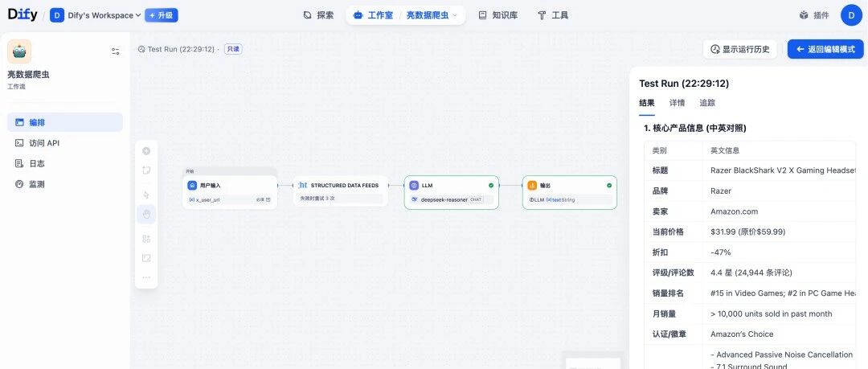Expand the 亮数据爬虫 app switcher dropdown
The width and height of the screenshot is (868, 369).
click(432, 15)
